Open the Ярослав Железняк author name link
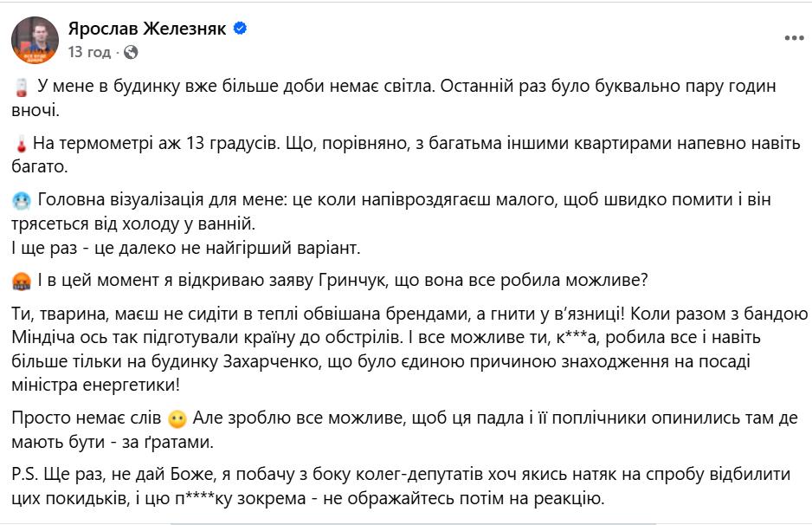 [147, 29]
